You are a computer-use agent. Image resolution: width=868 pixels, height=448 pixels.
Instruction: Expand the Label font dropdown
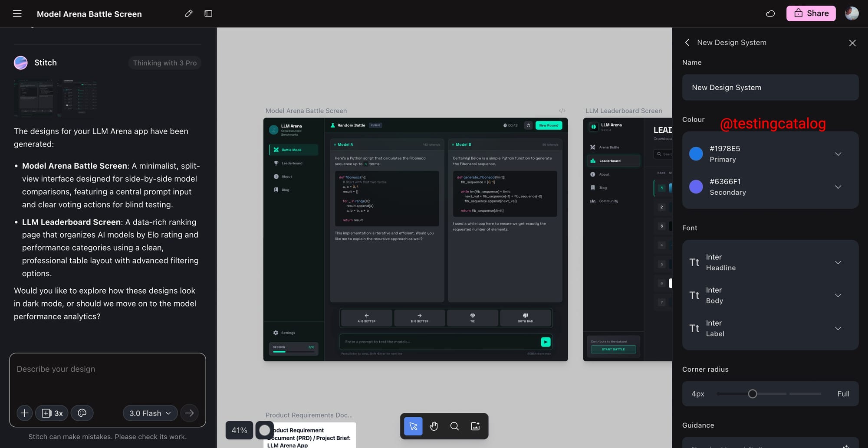(838, 328)
